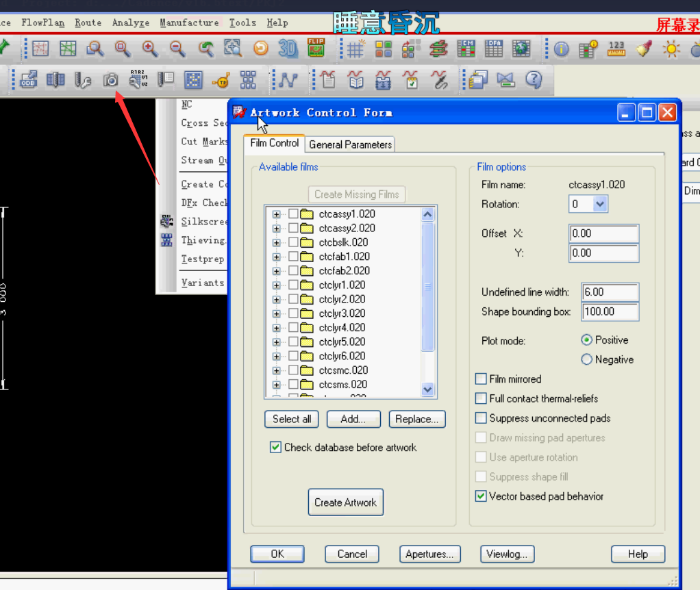Click the film list scrollbar thumb
Image resolution: width=700 pixels, height=590 pixels.
(x=427, y=286)
